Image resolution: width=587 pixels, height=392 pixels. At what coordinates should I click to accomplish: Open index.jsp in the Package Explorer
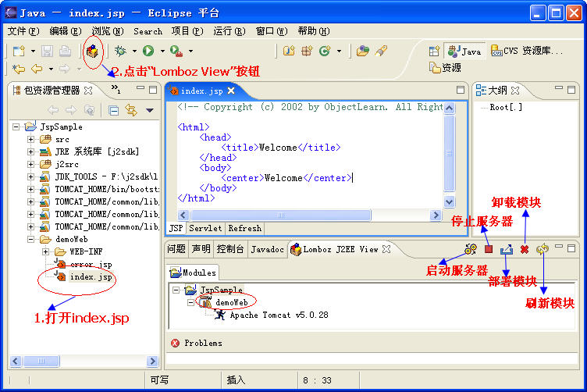(x=91, y=277)
